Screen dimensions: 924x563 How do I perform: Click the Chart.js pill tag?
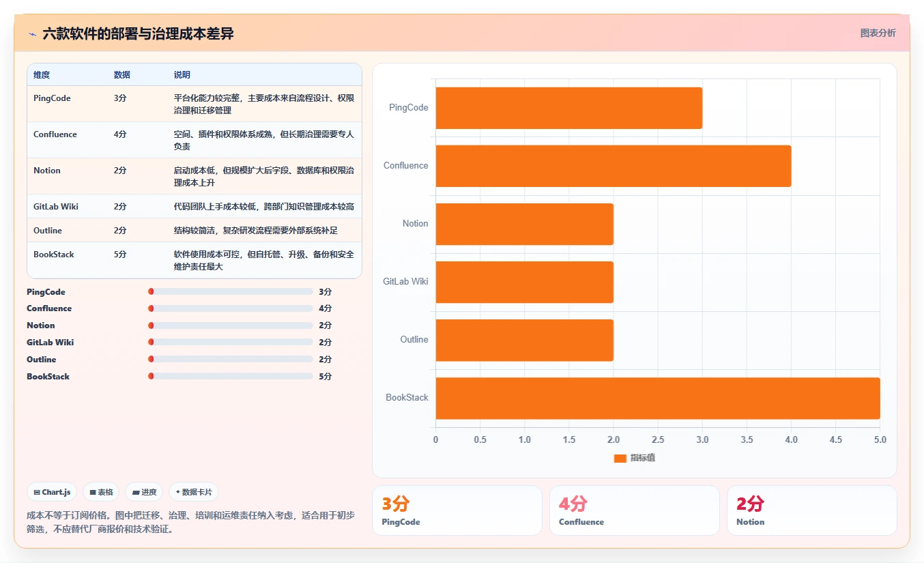point(52,492)
